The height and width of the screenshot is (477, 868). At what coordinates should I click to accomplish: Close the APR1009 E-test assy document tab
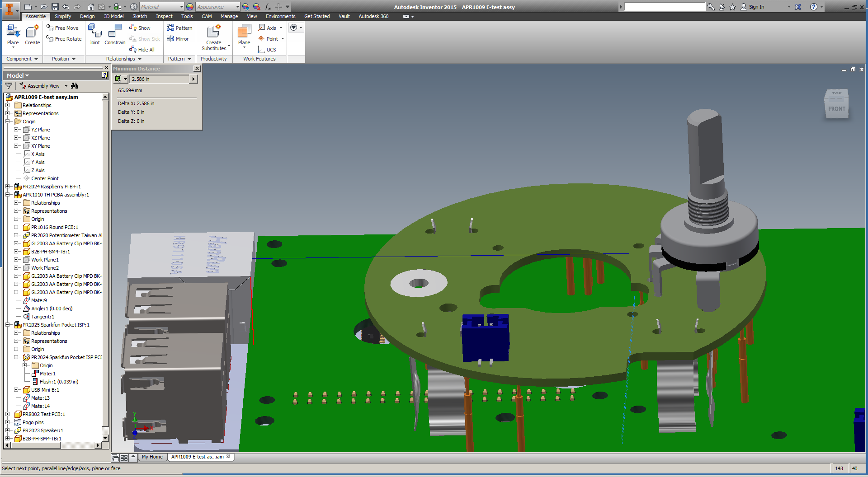228,457
